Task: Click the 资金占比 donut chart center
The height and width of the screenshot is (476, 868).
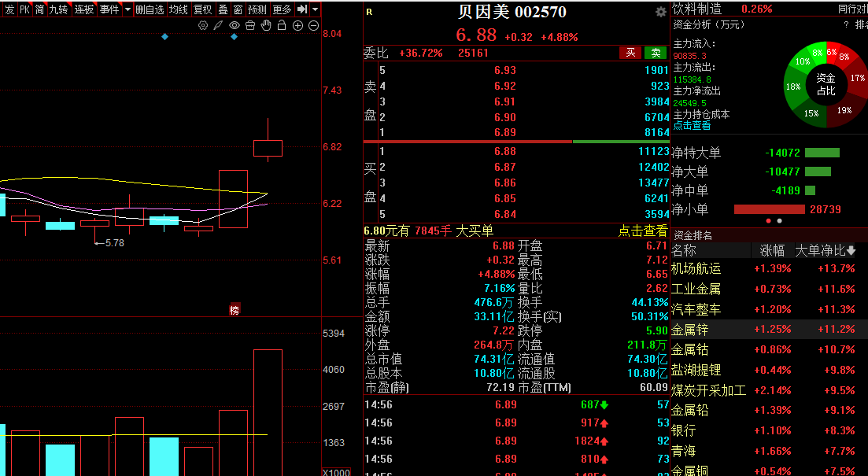Action: tap(826, 84)
